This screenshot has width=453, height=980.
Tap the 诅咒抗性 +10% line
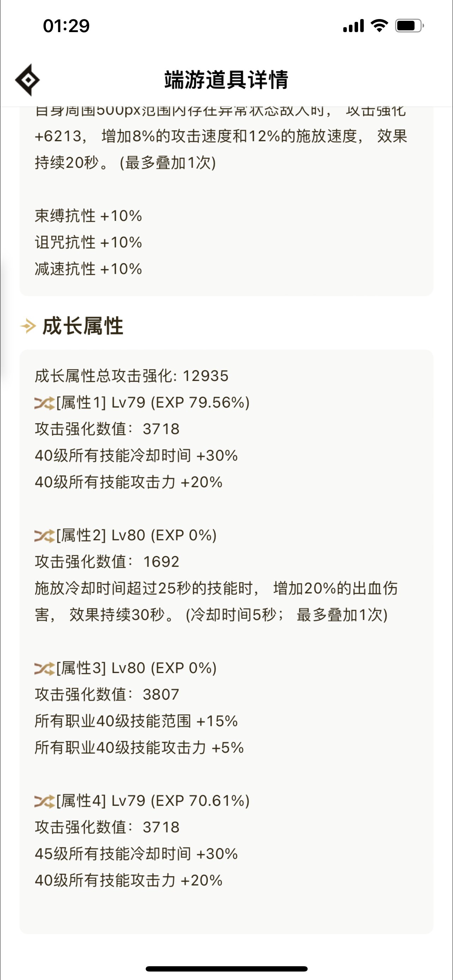[88, 242]
